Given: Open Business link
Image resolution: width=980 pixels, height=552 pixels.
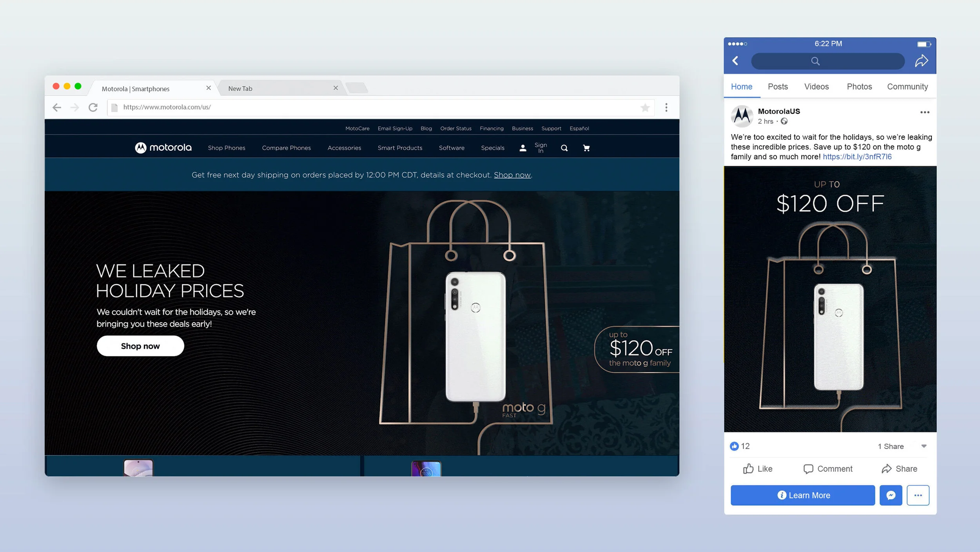Looking at the screenshot, I should 522,129.
